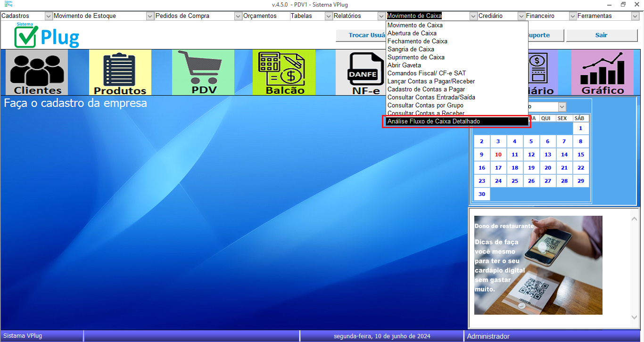Viewport: 644px width, 342px height.
Task: Open the Produtos clipboard icon
Action: (120, 72)
